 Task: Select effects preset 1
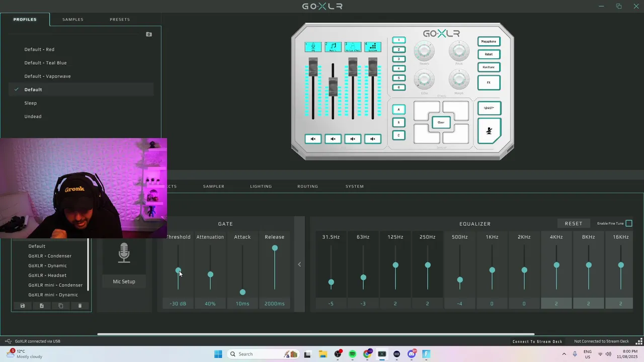(398, 40)
